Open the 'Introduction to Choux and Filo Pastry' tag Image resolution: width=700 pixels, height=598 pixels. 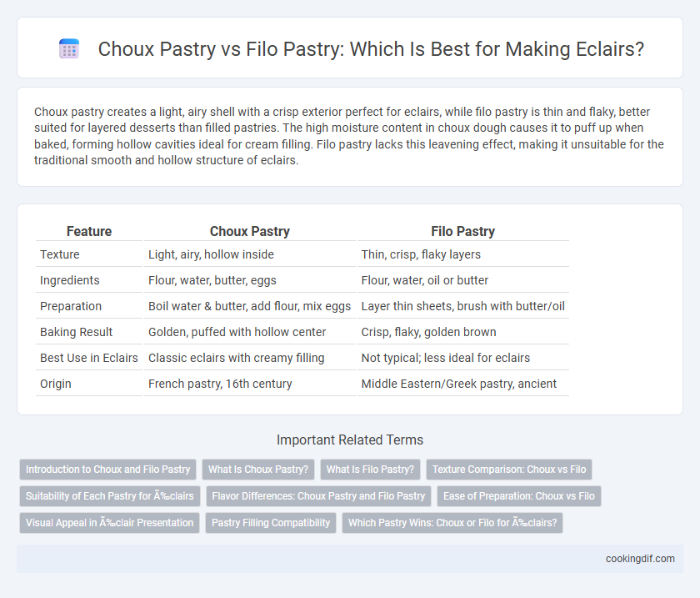click(x=108, y=470)
